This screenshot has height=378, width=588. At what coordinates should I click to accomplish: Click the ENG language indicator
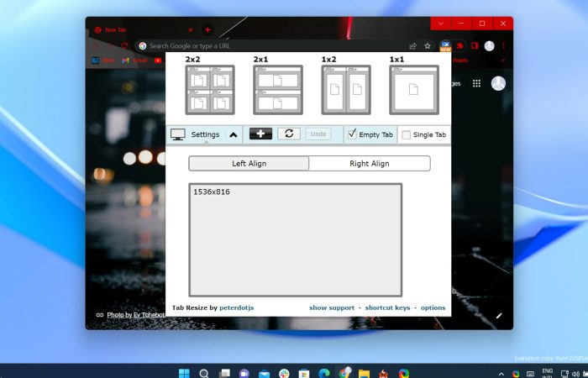pos(548,372)
